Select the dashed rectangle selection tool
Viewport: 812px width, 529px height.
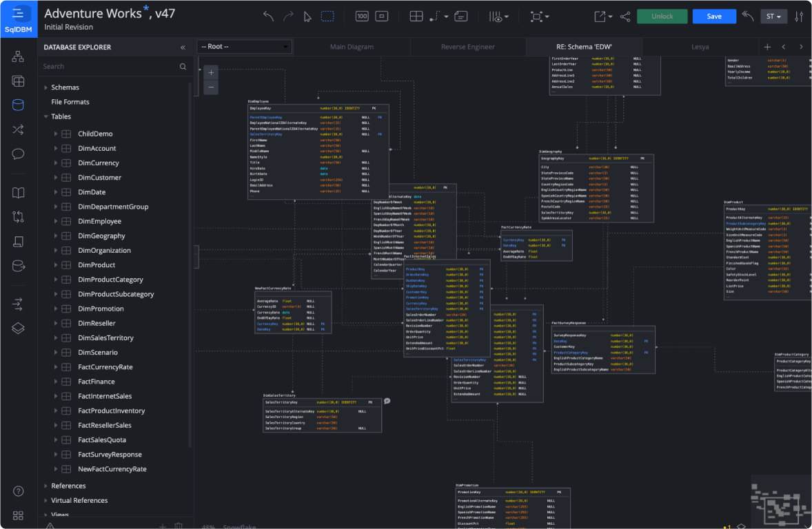click(327, 17)
